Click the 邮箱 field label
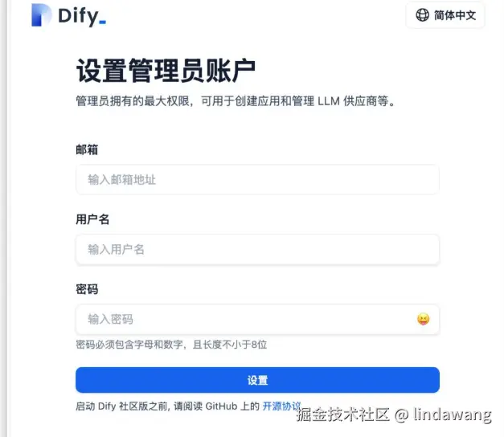 pos(87,149)
